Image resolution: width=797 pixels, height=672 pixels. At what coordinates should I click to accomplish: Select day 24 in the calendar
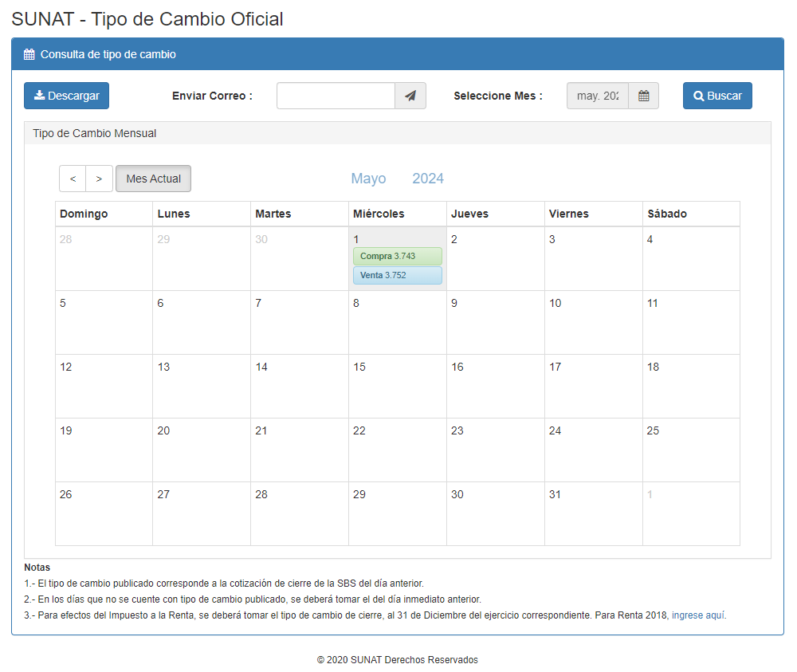(594, 450)
